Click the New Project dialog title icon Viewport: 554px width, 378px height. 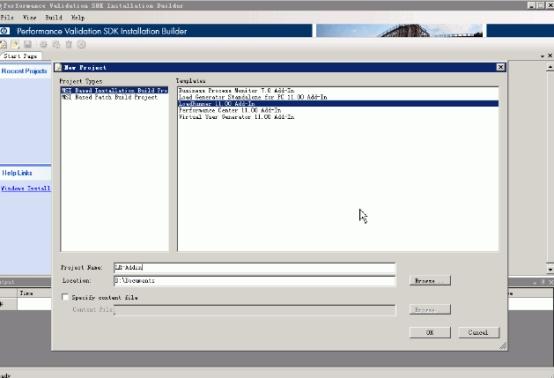click(x=58, y=67)
